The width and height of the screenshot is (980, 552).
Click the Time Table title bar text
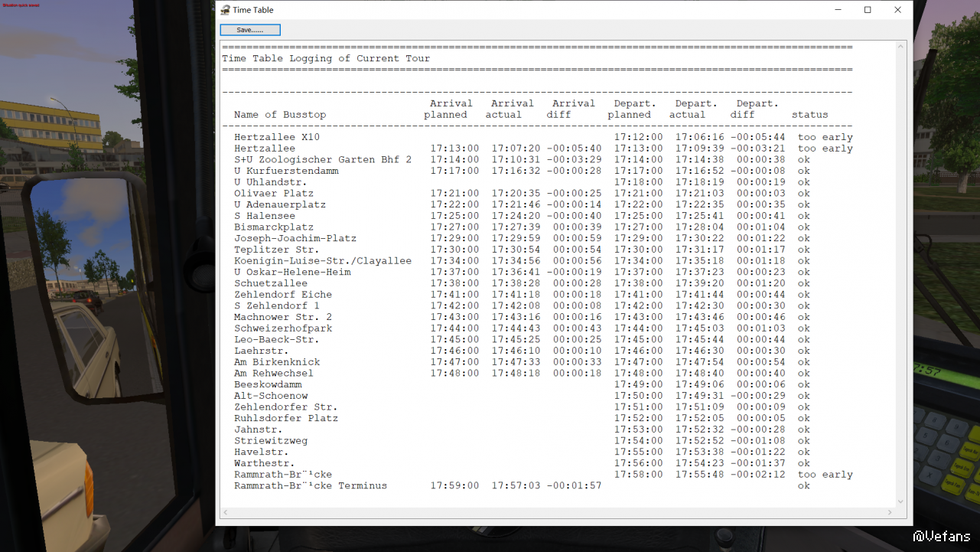coord(253,10)
